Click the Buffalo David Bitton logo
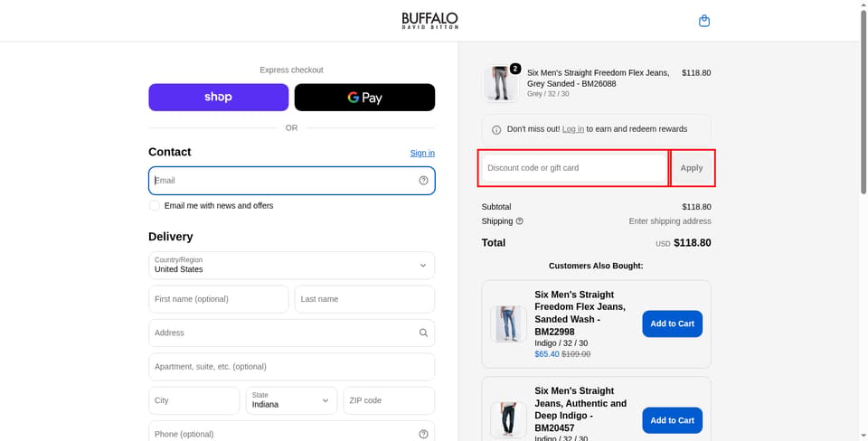Viewport: 868px width, 441px height. (430, 21)
